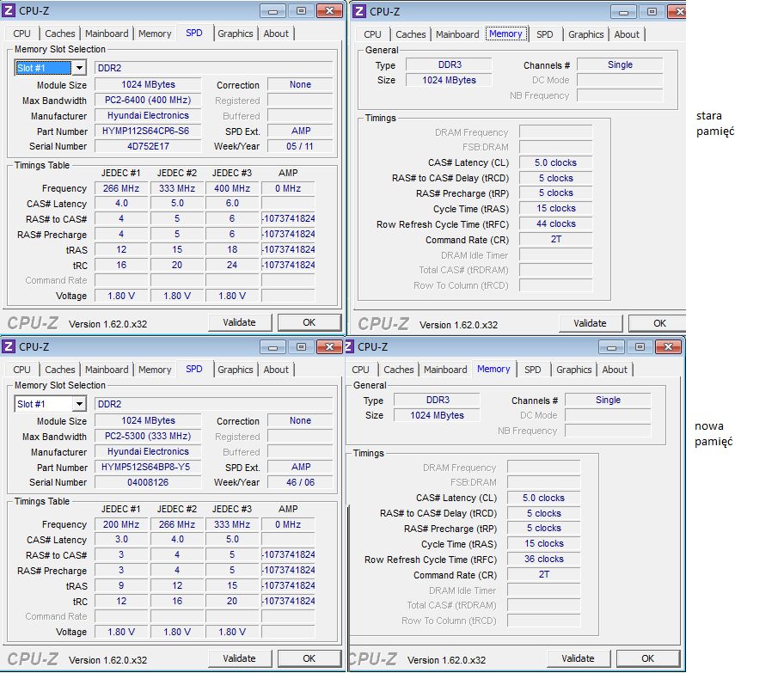
Task: Switch to SPD tab in top-right window
Action: coord(544,34)
